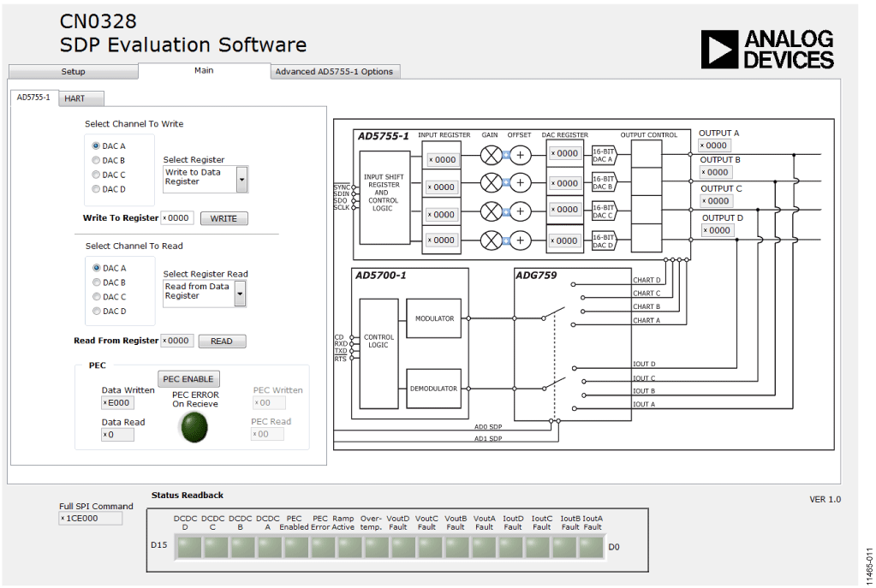Viewport: 876px width, 588px height.
Task: Select DAC D as channel to read
Action: tap(97, 311)
